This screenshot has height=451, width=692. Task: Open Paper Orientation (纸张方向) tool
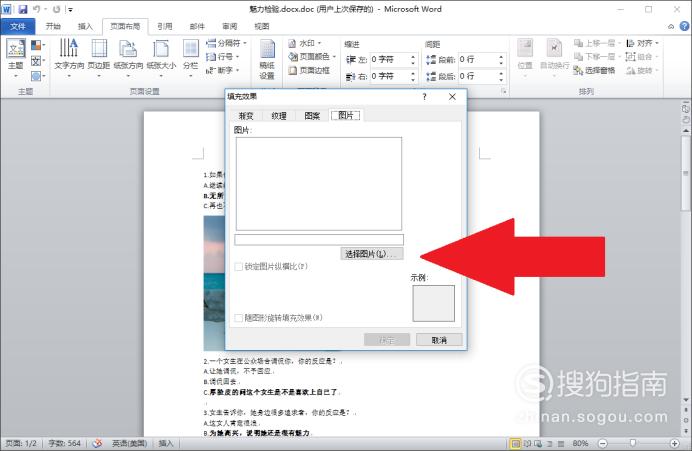coord(128,56)
